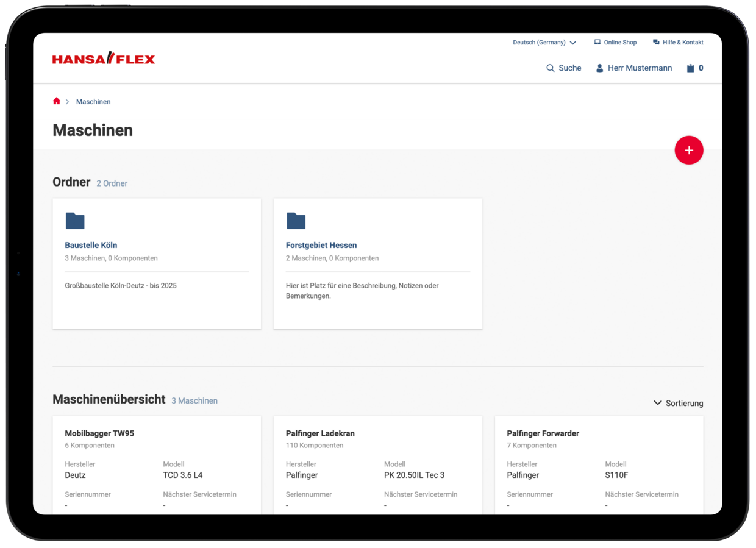Open the Baustelle Köln folder title
The height and width of the screenshot is (548, 756).
click(x=91, y=245)
